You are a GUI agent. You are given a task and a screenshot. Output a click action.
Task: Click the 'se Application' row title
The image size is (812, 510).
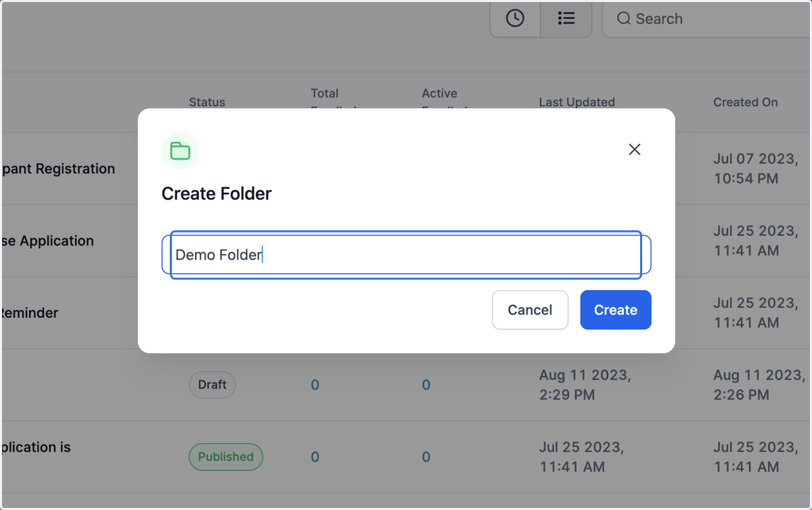coord(47,241)
